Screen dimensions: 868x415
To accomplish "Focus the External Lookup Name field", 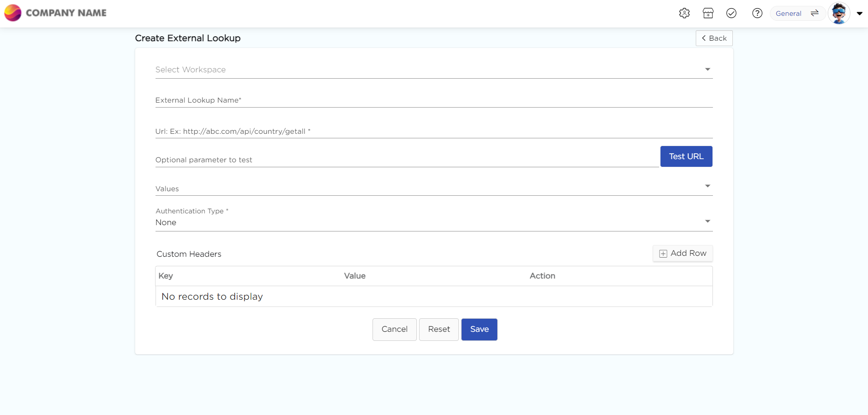I will click(x=433, y=100).
